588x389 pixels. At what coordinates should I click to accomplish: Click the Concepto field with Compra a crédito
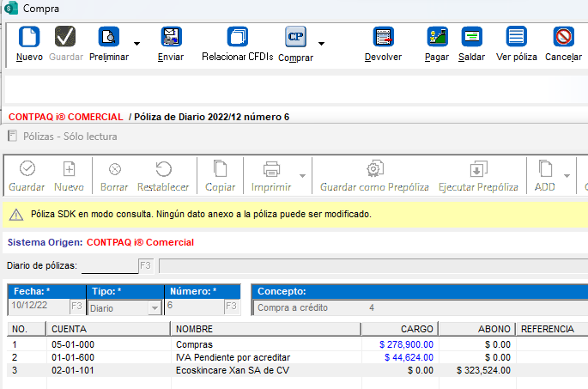tap(421, 307)
